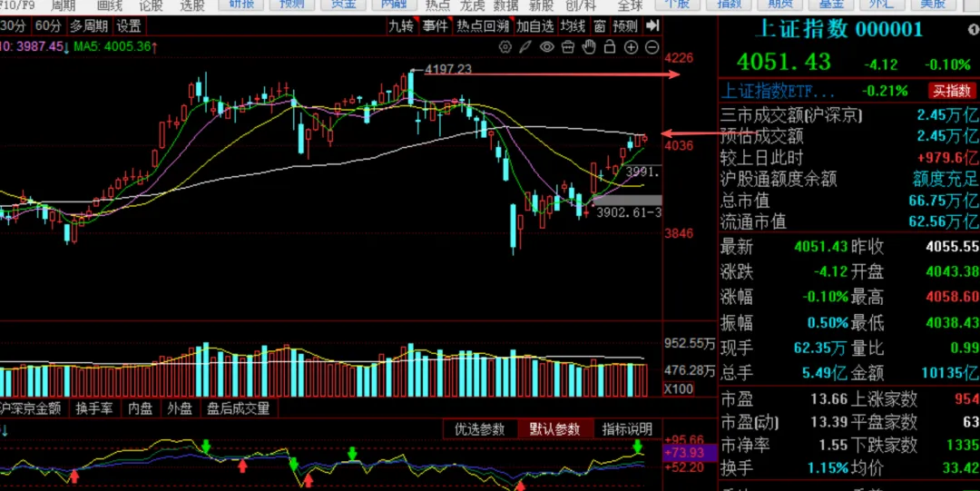Open the 龙虎 menu item

click(x=472, y=6)
